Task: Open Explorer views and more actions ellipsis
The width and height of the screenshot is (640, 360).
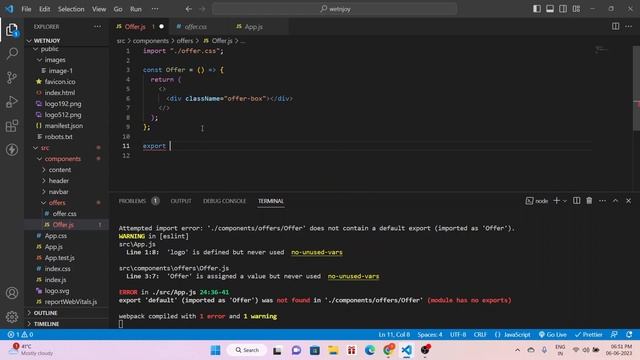Action: click(x=97, y=27)
